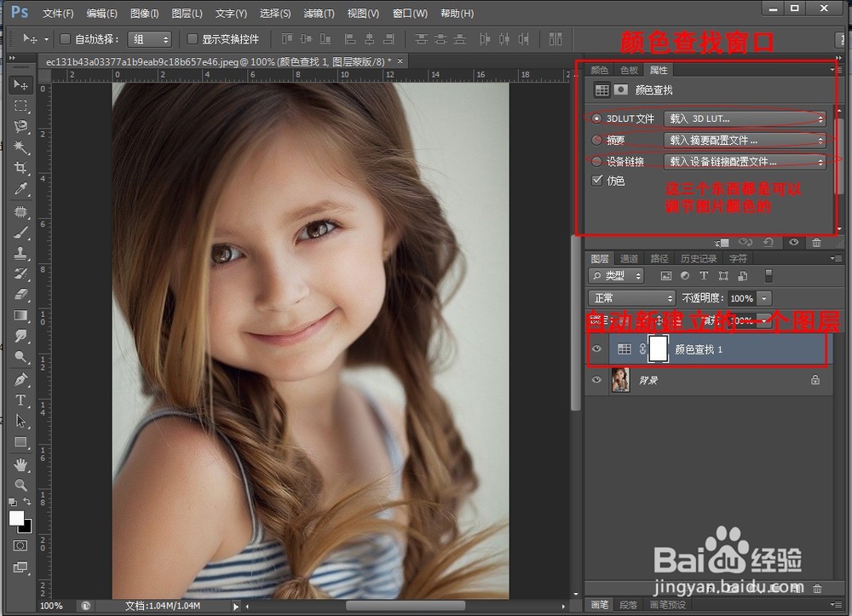Uncheck the 仿色 dither checkbox
The width and height of the screenshot is (852, 616).
coord(597,180)
